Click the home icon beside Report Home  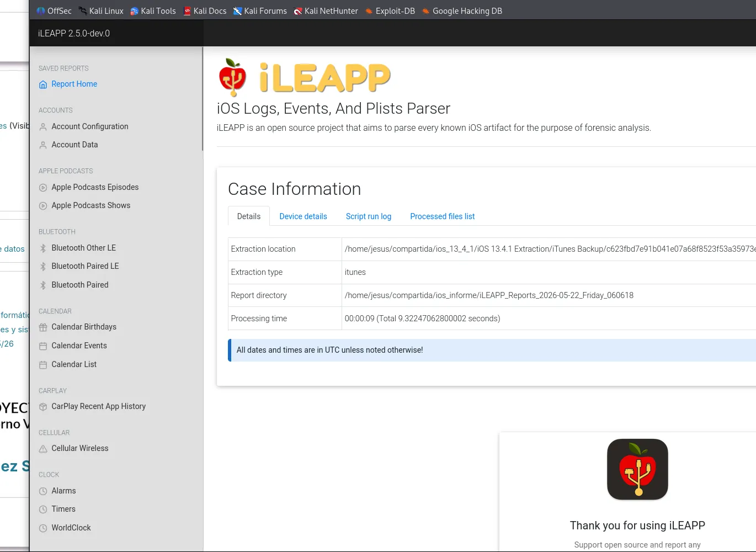pyautogui.click(x=43, y=84)
